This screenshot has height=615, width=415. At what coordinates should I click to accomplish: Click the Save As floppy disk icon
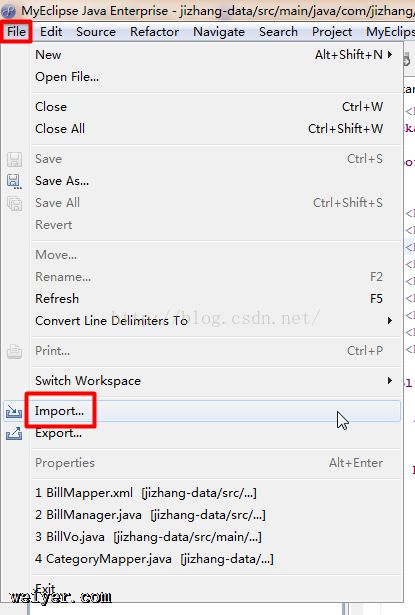(14, 181)
